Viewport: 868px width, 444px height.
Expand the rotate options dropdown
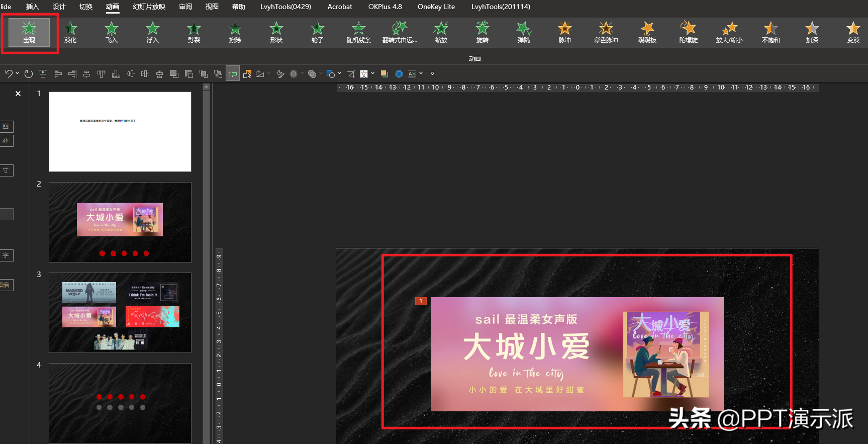[269, 73]
